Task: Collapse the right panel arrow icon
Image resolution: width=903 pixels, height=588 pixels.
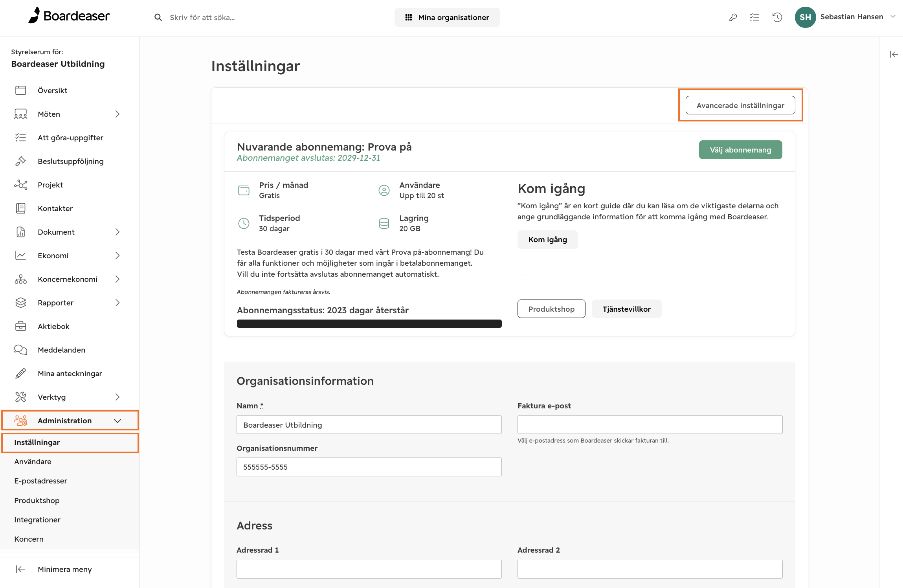Action: pos(894,54)
